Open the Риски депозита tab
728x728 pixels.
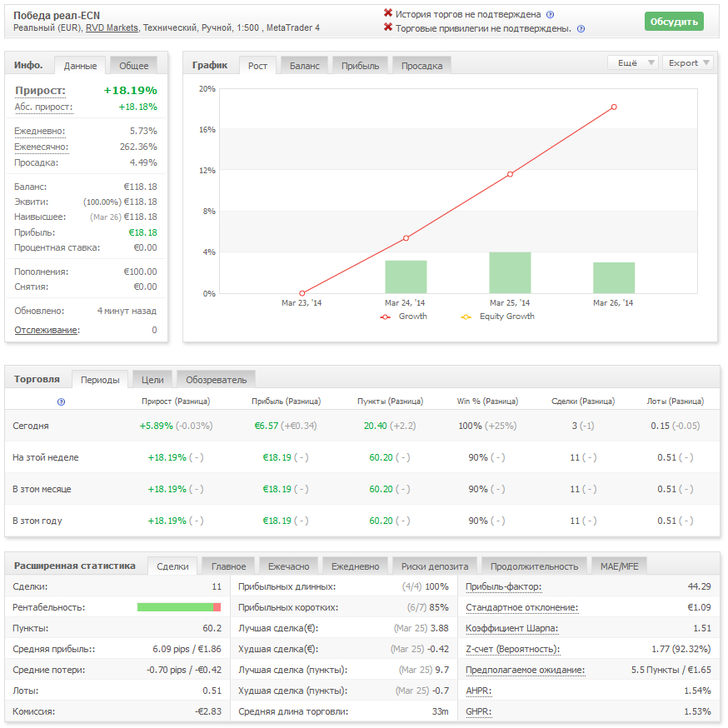click(x=435, y=566)
